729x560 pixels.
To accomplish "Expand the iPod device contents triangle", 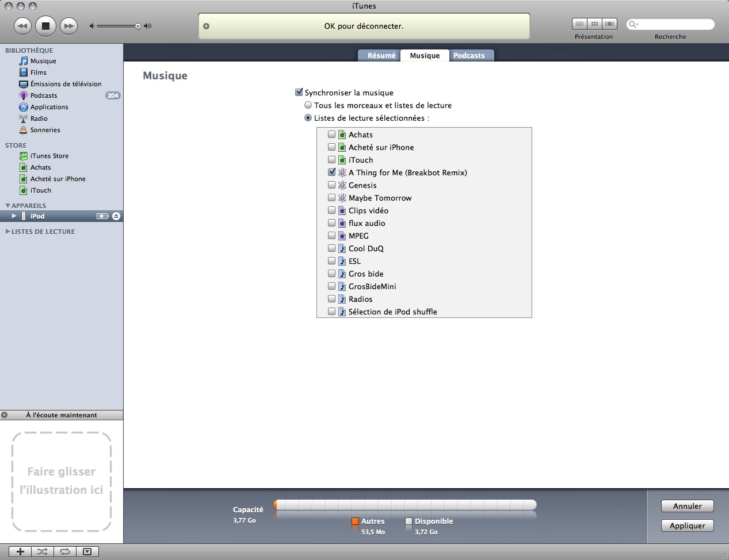I will pyautogui.click(x=14, y=216).
